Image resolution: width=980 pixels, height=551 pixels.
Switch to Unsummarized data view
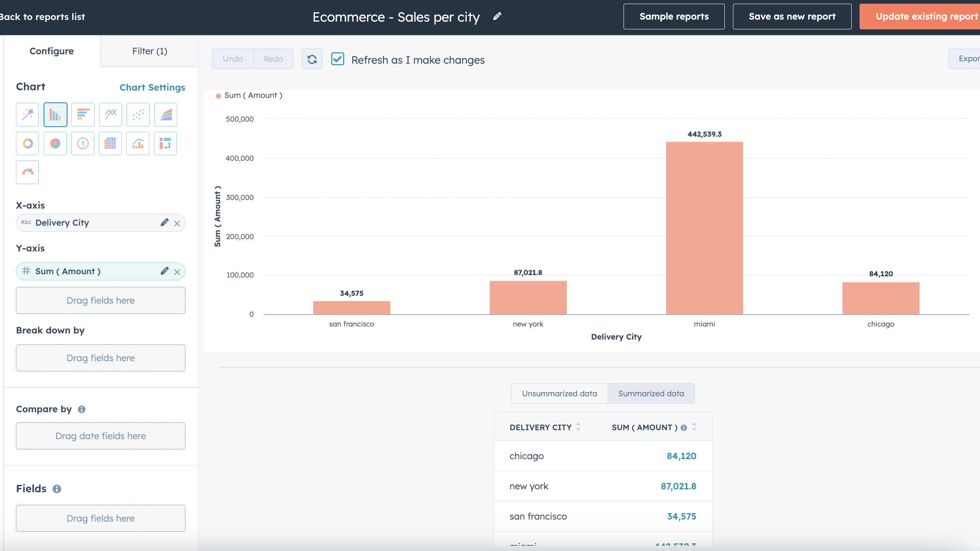click(559, 393)
